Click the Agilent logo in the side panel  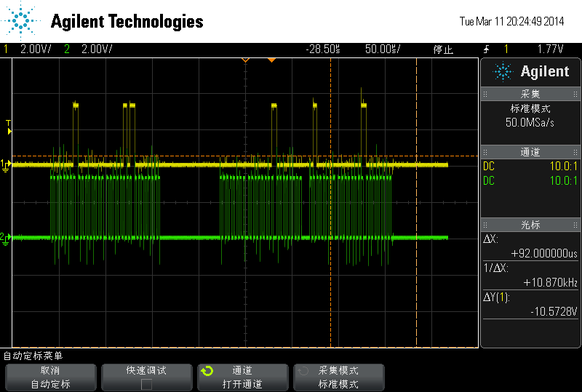(x=531, y=72)
